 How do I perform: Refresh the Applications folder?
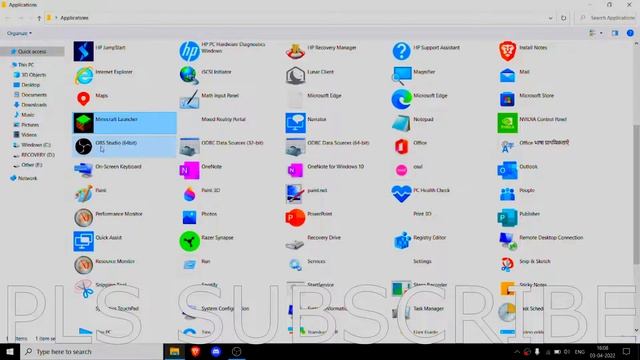pos(564,18)
